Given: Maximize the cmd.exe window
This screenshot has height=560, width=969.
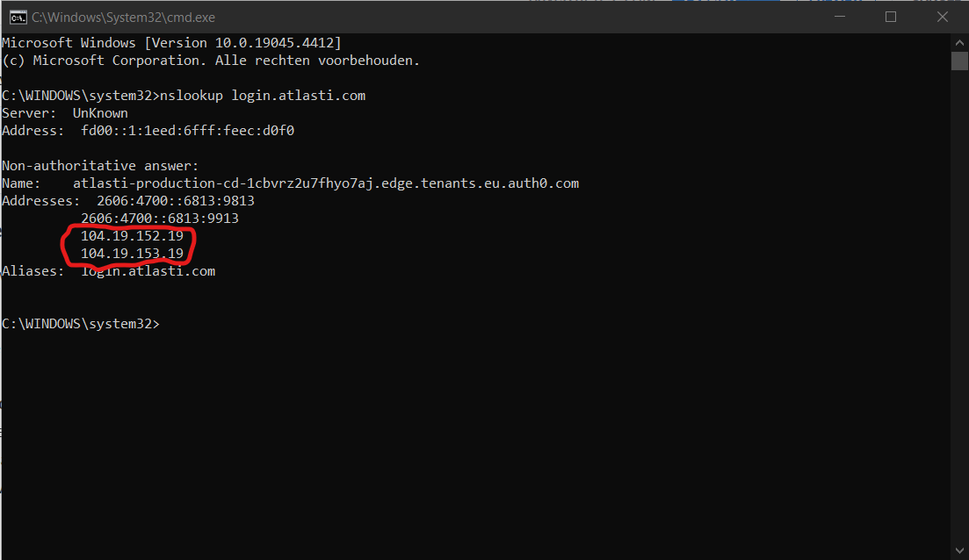Looking at the screenshot, I should tap(891, 17).
